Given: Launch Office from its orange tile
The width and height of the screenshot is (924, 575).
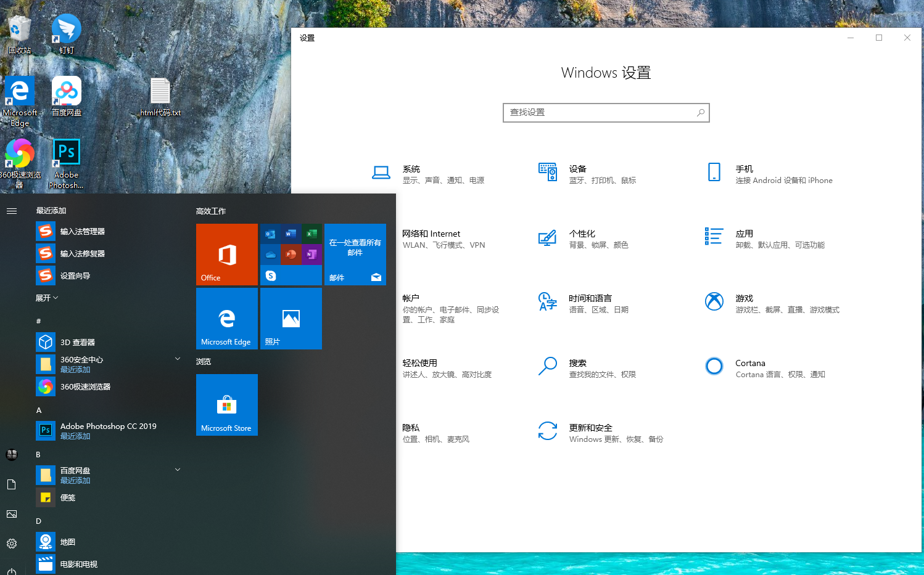Looking at the screenshot, I should tap(226, 255).
